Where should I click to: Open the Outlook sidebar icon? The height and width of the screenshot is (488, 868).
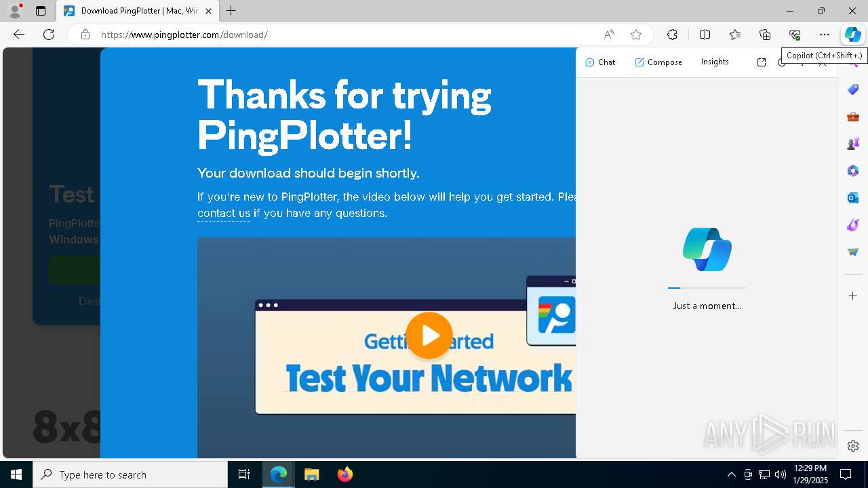click(x=853, y=198)
